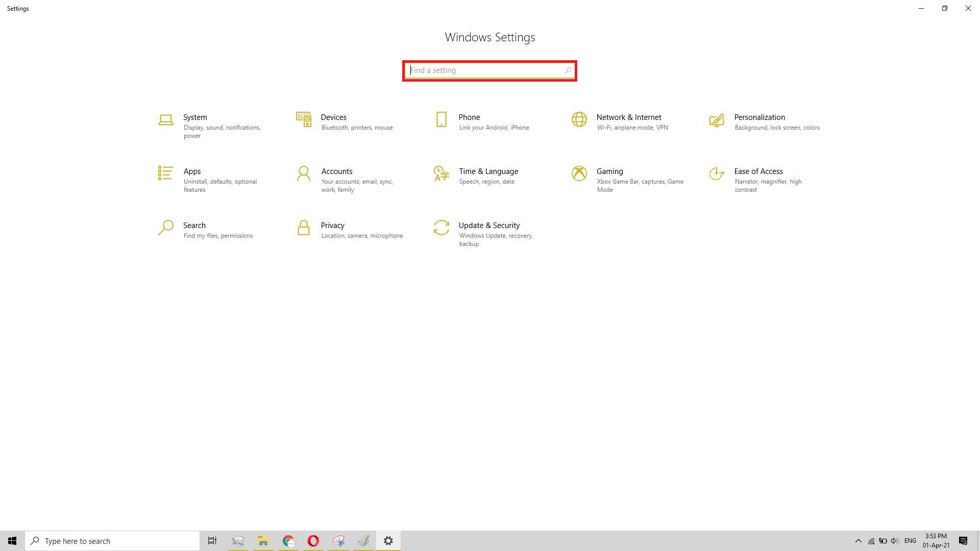The height and width of the screenshot is (551, 980).
Task: Open the Gaming Xbox icon
Action: click(579, 173)
